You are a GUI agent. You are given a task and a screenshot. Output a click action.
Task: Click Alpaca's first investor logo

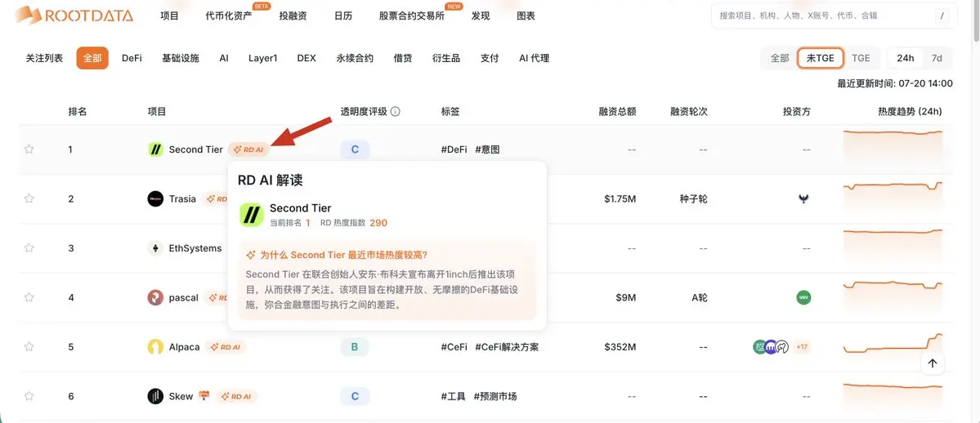759,347
